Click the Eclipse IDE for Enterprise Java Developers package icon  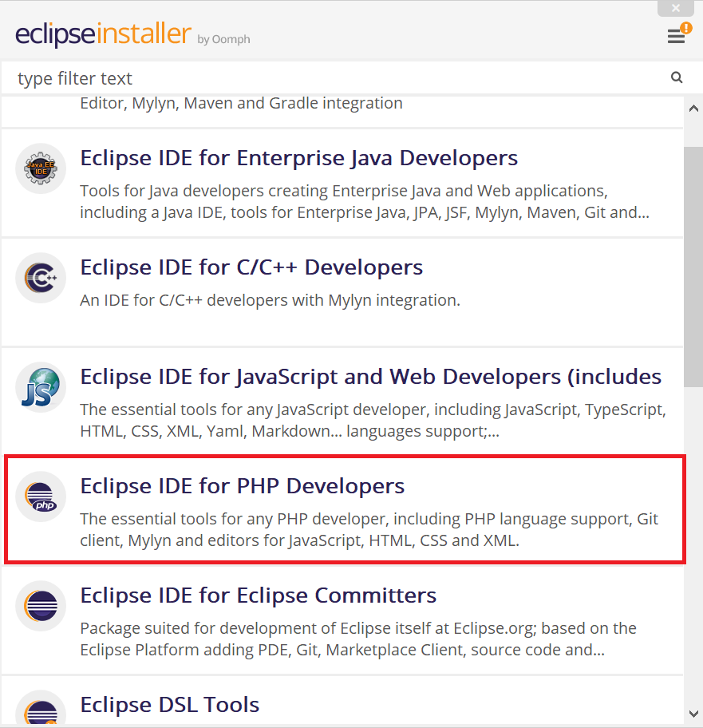pyautogui.click(x=40, y=168)
